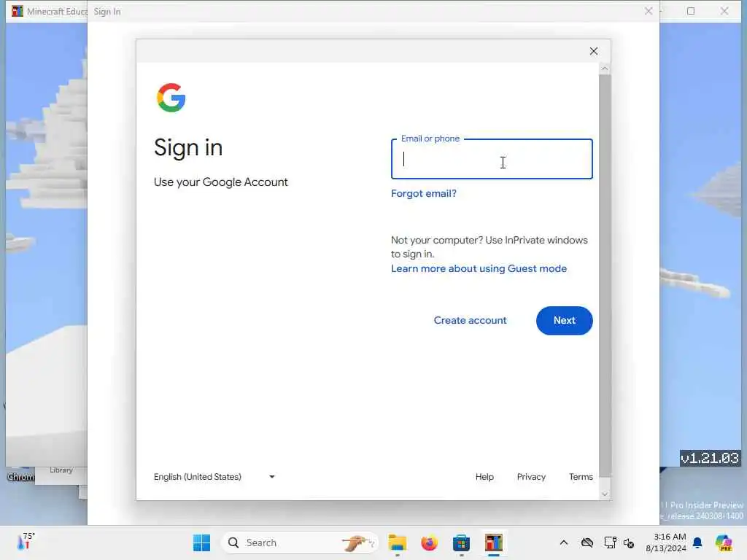Screen dimensions: 747x560
Task: Open Copilot preview icon in taskbar
Action: coord(724,542)
